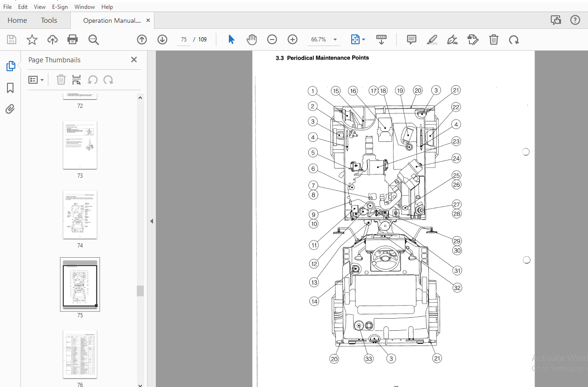Rotate the page clockwise
Viewport: 588px width, 387px height.
click(x=514, y=40)
